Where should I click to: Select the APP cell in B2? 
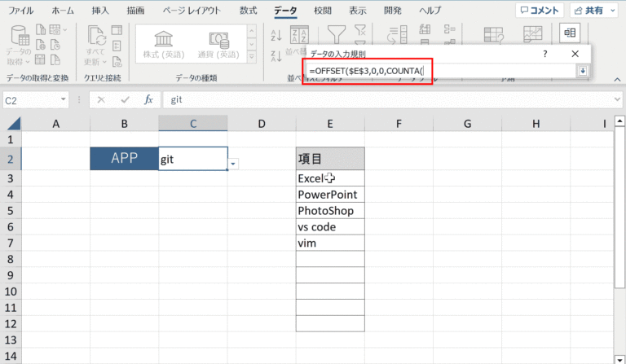[x=124, y=159]
